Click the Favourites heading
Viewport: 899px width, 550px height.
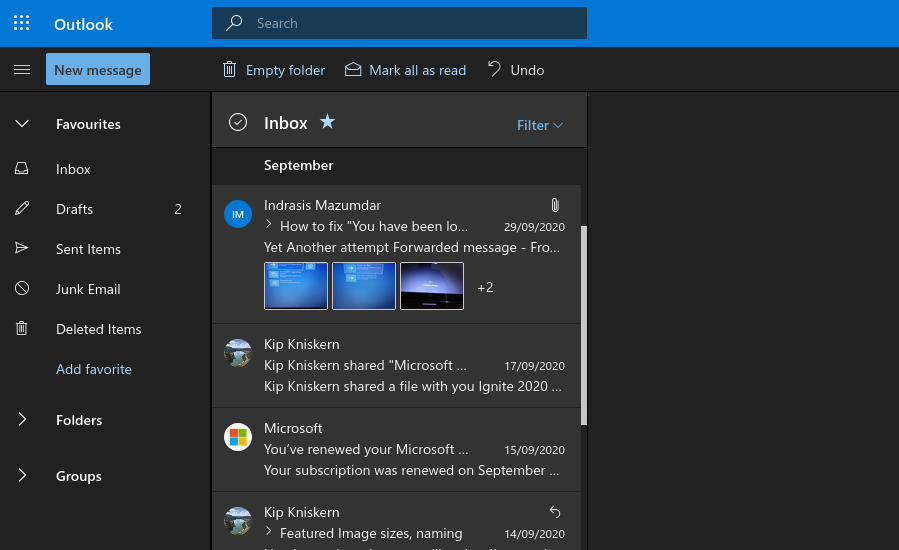[x=88, y=124]
